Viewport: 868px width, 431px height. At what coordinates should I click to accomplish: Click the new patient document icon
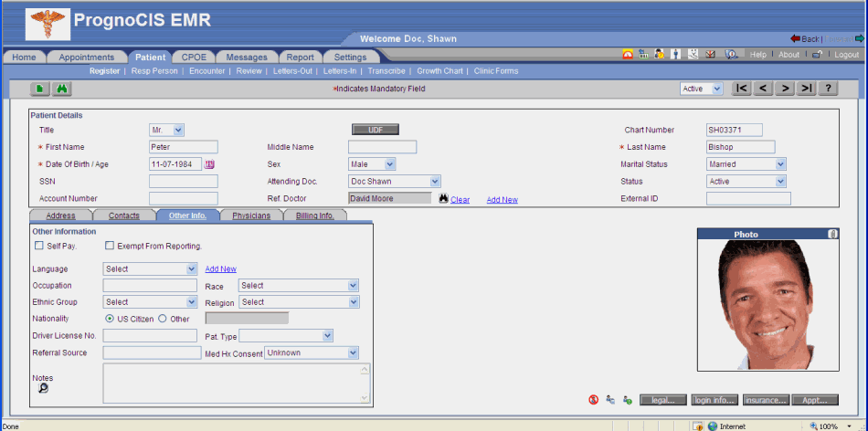point(40,89)
